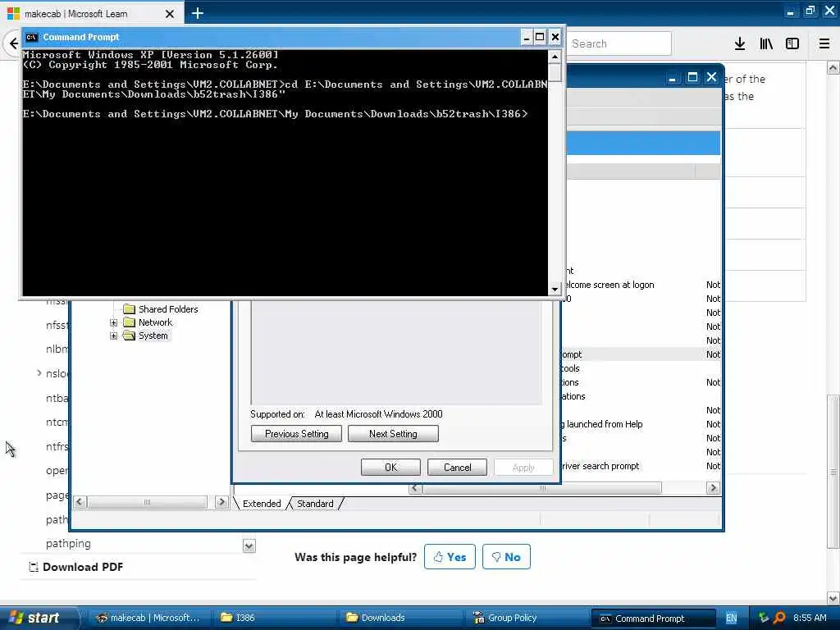This screenshot has height=630, width=840.
Task: Click the EN language indicator in tray
Action: (731, 618)
